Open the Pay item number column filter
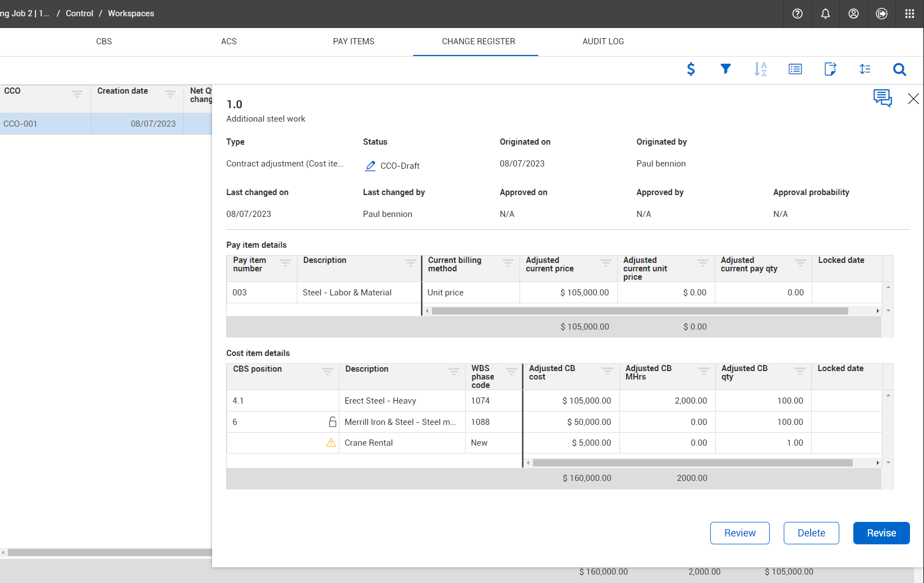Image resolution: width=924 pixels, height=583 pixels. 286,262
